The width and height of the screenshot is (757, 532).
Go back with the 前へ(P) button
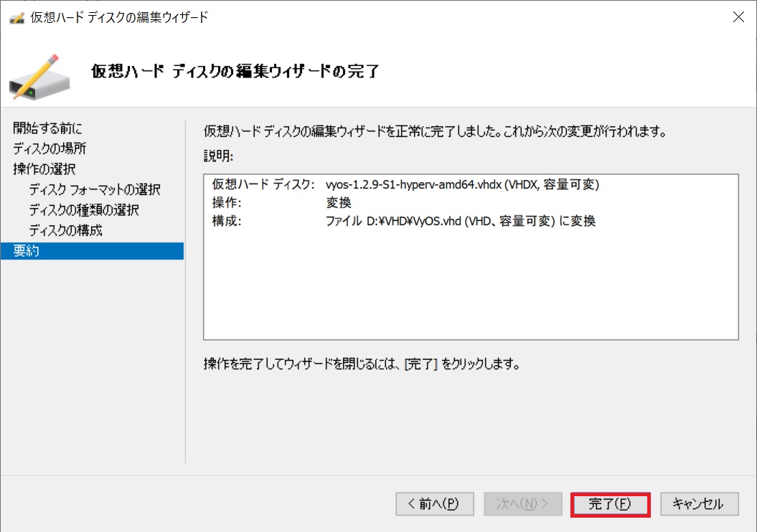(x=435, y=504)
